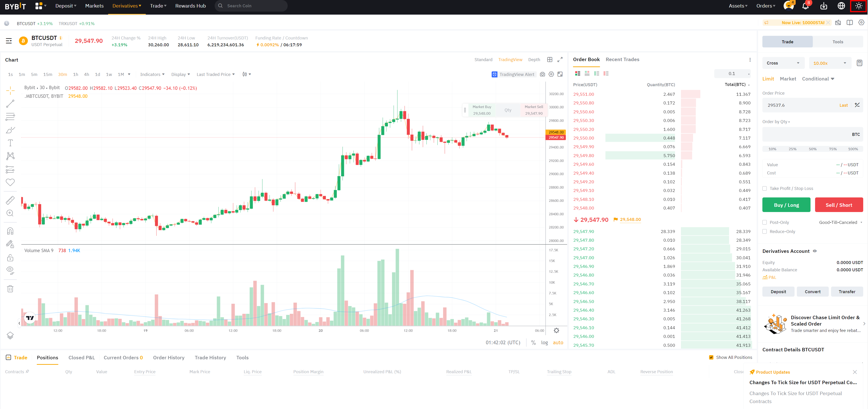Uncheck Show All Positions
The height and width of the screenshot is (409, 868).
click(711, 357)
